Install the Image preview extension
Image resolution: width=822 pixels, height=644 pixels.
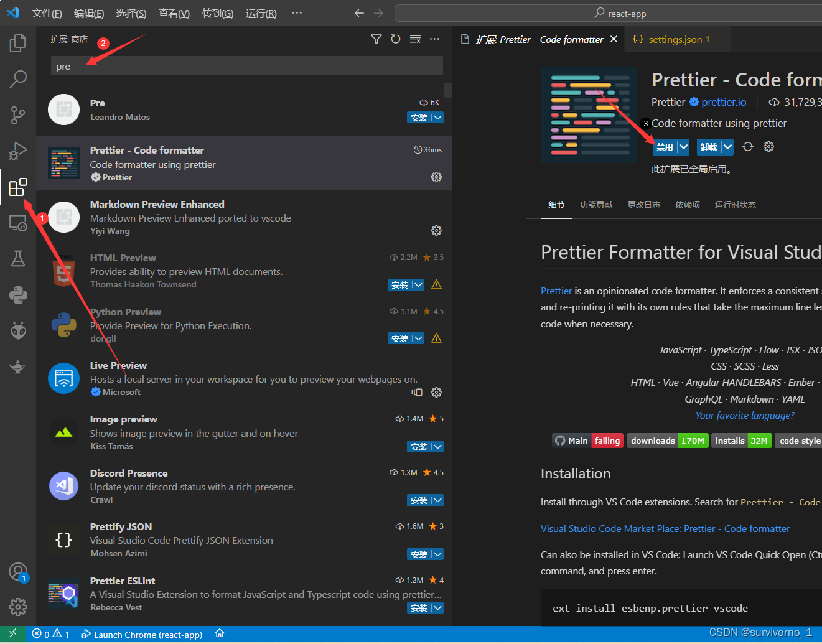(419, 447)
